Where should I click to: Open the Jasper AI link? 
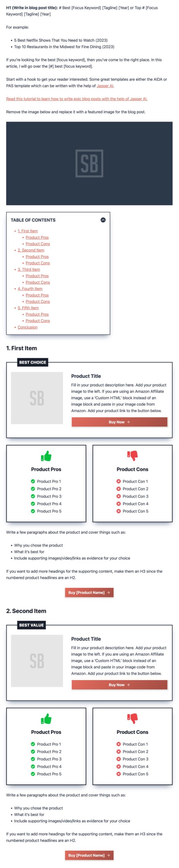pos(105,86)
